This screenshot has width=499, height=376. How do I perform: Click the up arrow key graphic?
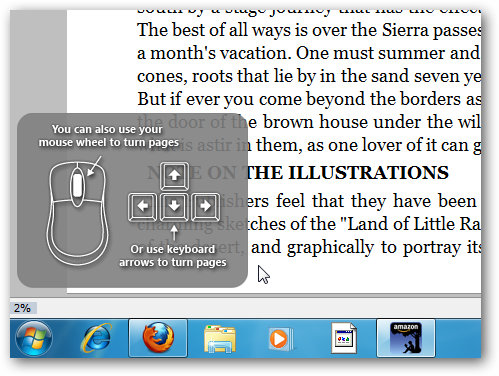coord(174,176)
